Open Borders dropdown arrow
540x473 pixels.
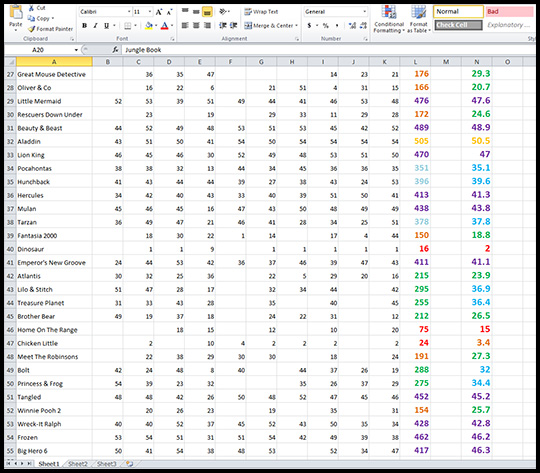click(135, 25)
